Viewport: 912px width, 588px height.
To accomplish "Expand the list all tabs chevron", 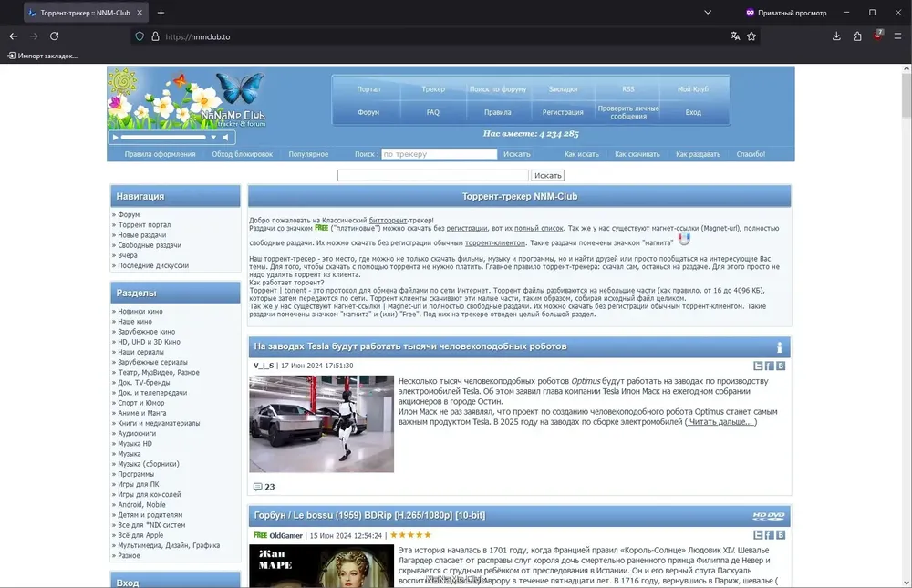I will (x=708, y=12).
